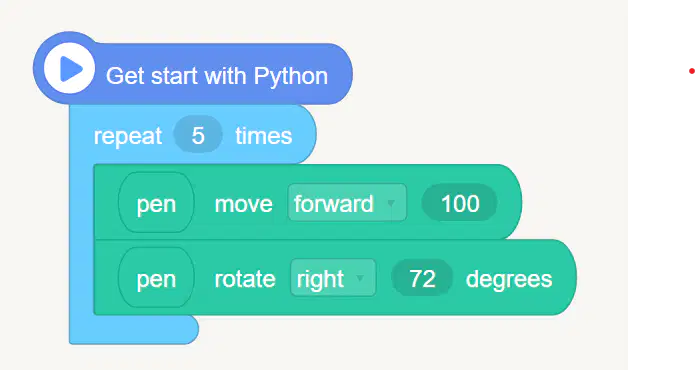Edit the move distance value 100
696x370 pixels.
(459, 203)
